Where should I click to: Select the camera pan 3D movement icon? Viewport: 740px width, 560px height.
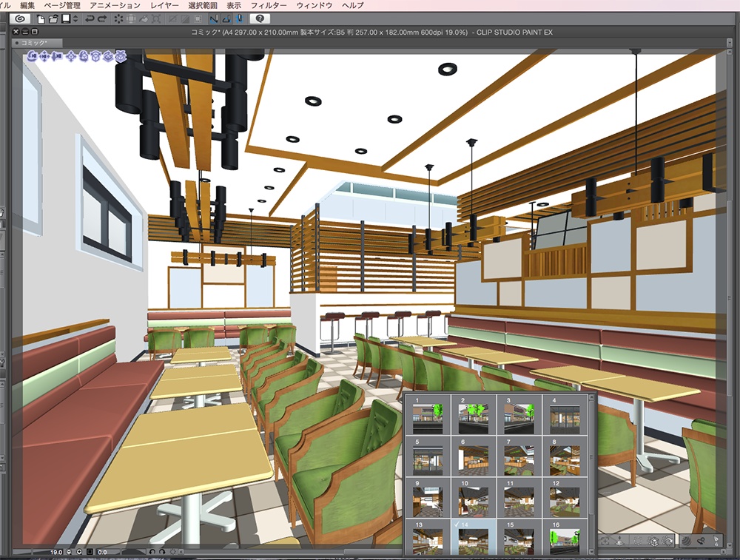click(44, 57)
